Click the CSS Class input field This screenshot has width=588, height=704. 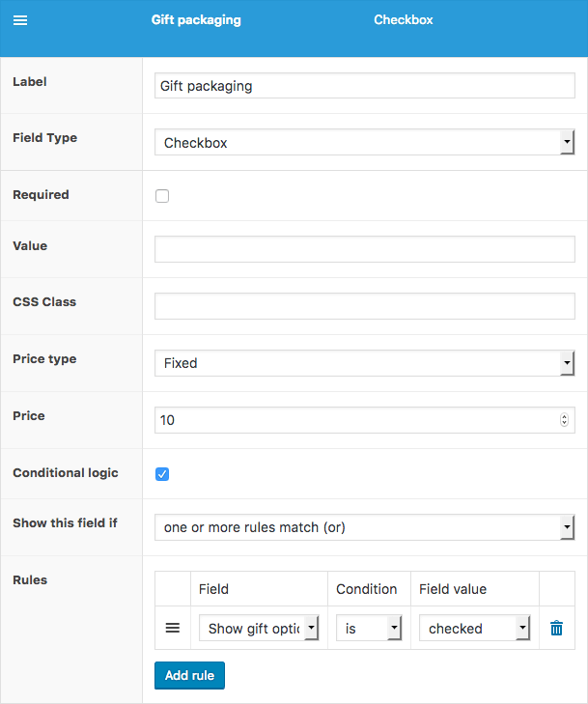click(364, 306)
